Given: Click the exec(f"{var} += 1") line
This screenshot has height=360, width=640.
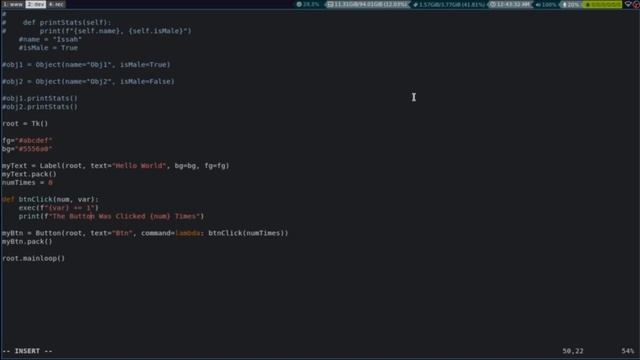Looking at the screenshot, I should (58, 208).
